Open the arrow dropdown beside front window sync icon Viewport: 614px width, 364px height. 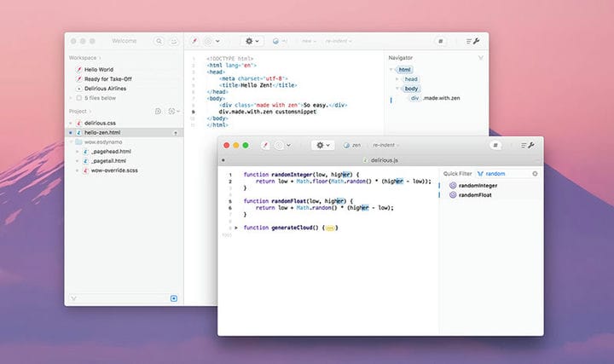pyautogui.click(x=288, y=145)
